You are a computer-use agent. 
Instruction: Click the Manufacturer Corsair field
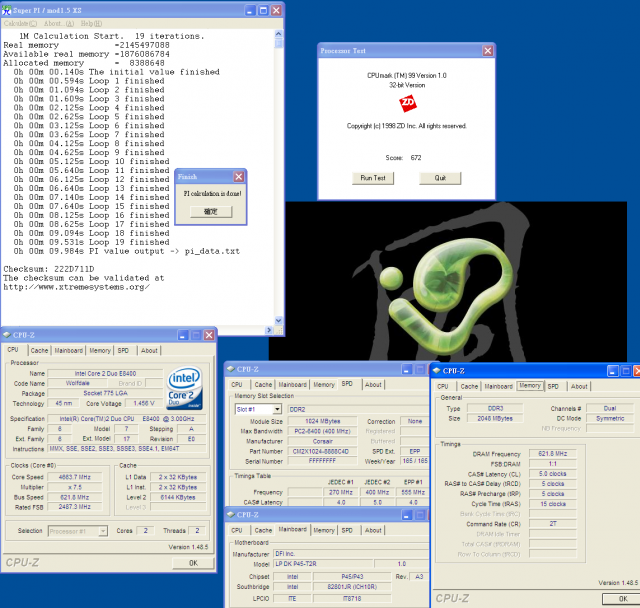coord(323,442)
